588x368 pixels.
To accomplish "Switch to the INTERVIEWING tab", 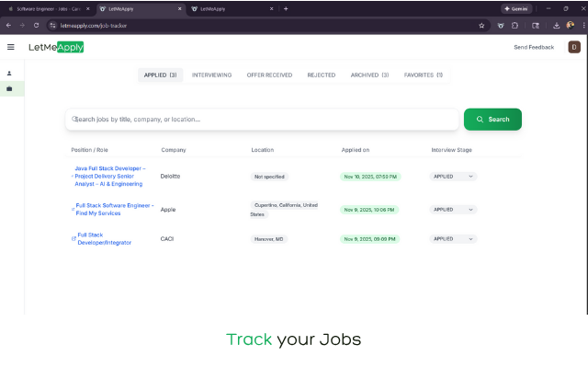I will tap(211, 75).
